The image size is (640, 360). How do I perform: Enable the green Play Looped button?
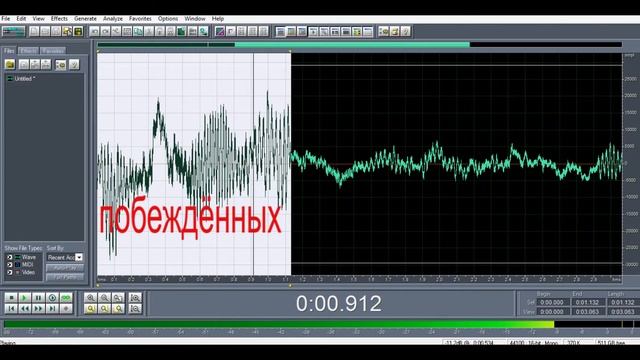66,298
